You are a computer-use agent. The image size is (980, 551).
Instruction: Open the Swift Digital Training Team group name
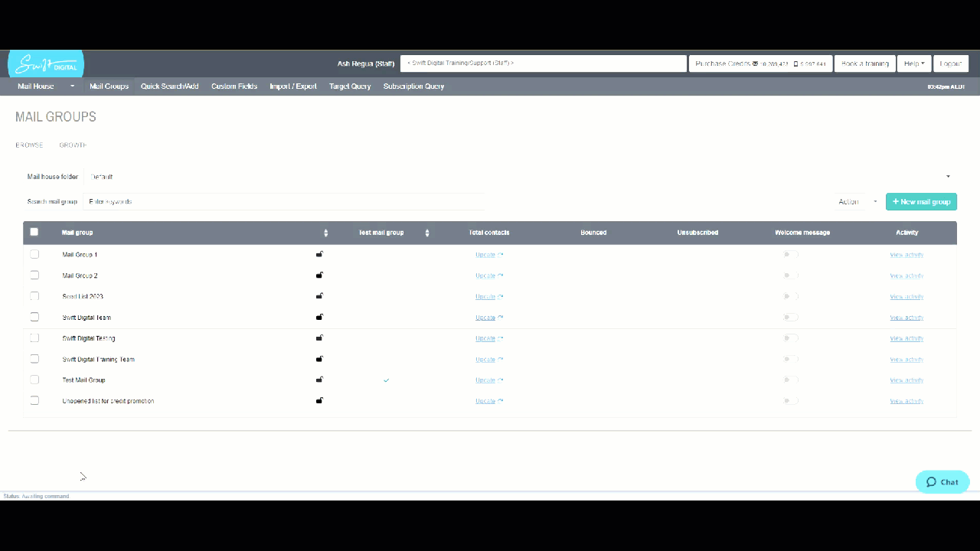(98, 359)
